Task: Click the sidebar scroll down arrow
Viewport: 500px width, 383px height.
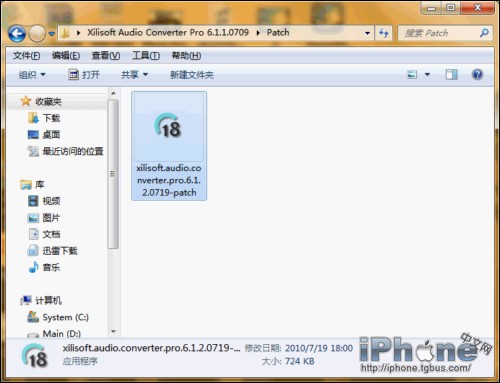Action: (x=113, y=331)
